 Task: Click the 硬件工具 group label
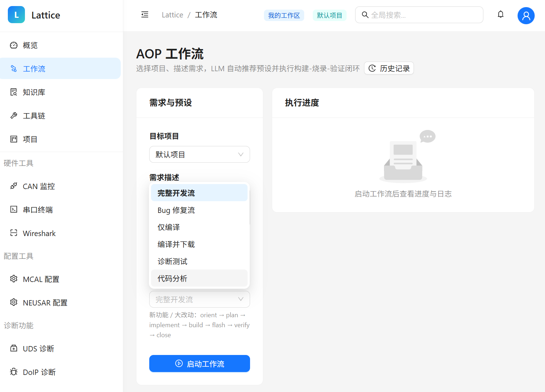pos(19,163)
